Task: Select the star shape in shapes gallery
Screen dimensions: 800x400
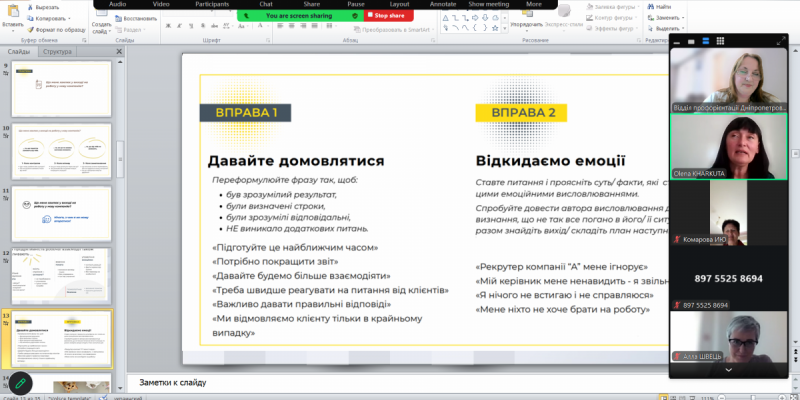Action: [x=494, y=28]
